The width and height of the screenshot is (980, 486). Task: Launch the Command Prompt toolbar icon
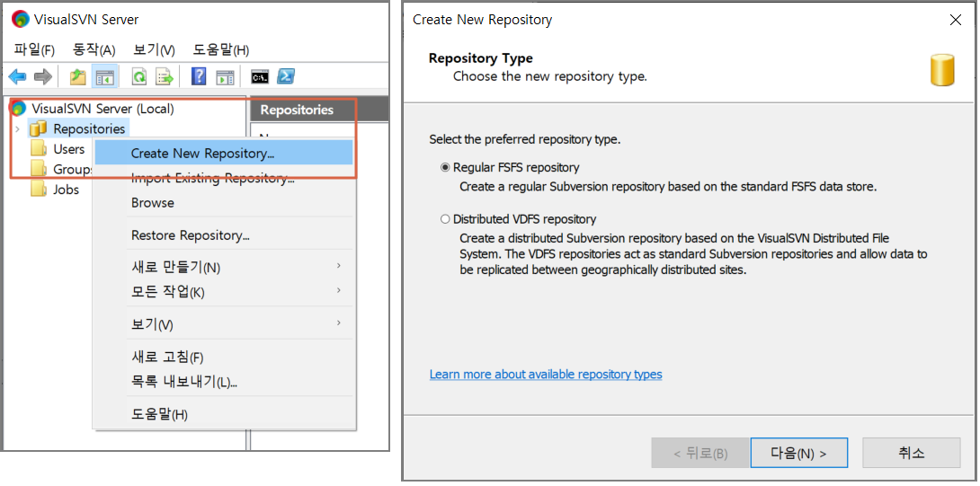click(x=260, y=77)
